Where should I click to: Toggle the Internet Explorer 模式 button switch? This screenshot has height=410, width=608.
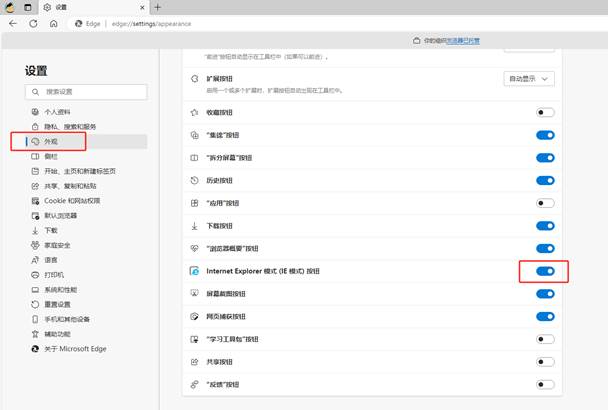545,271
